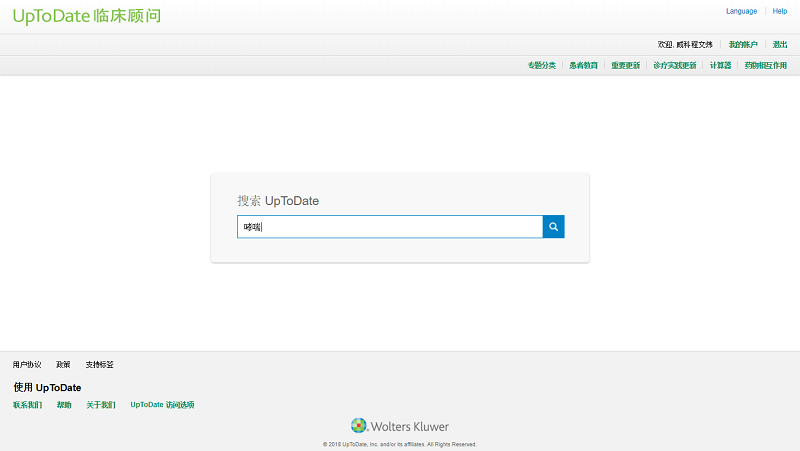The width and height of the screenshot is (800, 451).
Task: Open the 药物相互作用 menu item
Action: pos(765,65)
